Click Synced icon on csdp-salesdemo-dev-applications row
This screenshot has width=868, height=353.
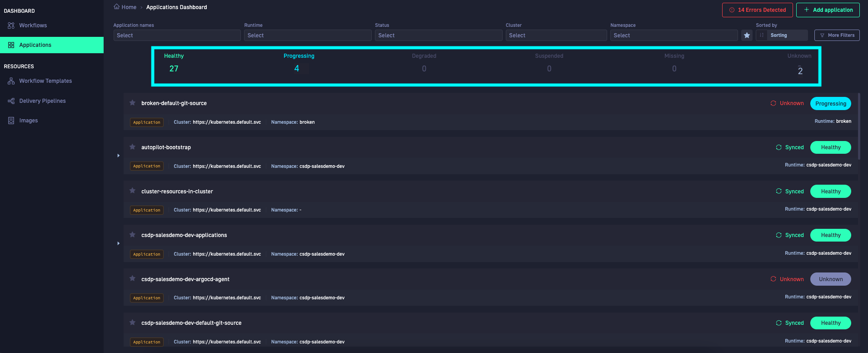(779, 235)
